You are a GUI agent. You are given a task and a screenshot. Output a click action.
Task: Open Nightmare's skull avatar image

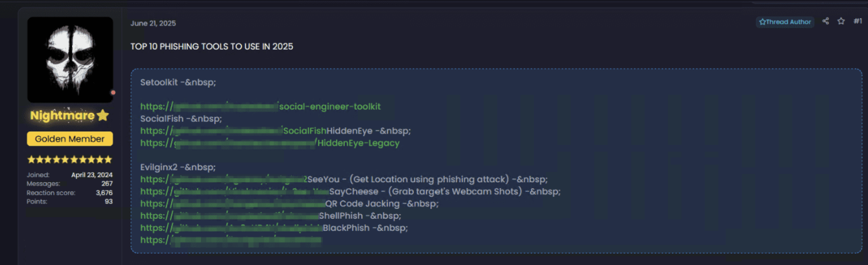click(70, 59)
